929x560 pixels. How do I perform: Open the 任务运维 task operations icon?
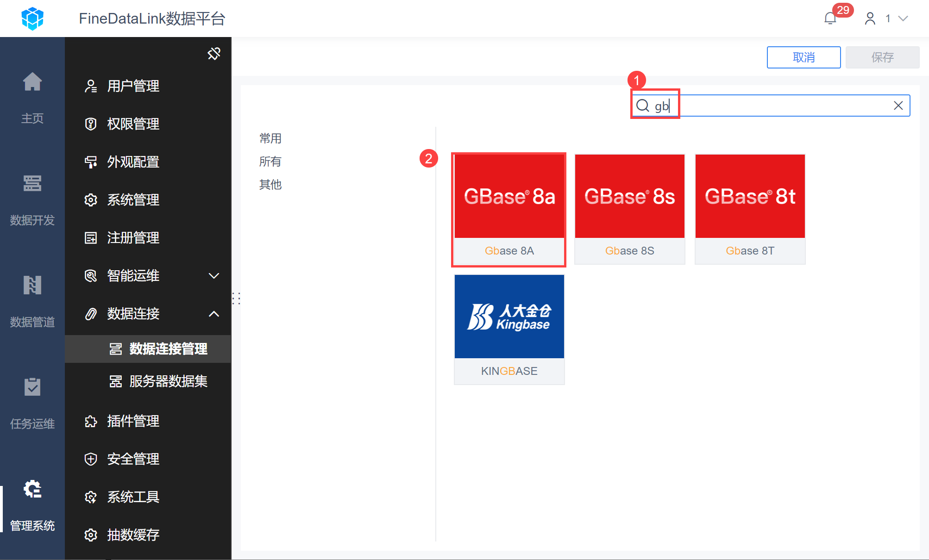tap(32, 387)
